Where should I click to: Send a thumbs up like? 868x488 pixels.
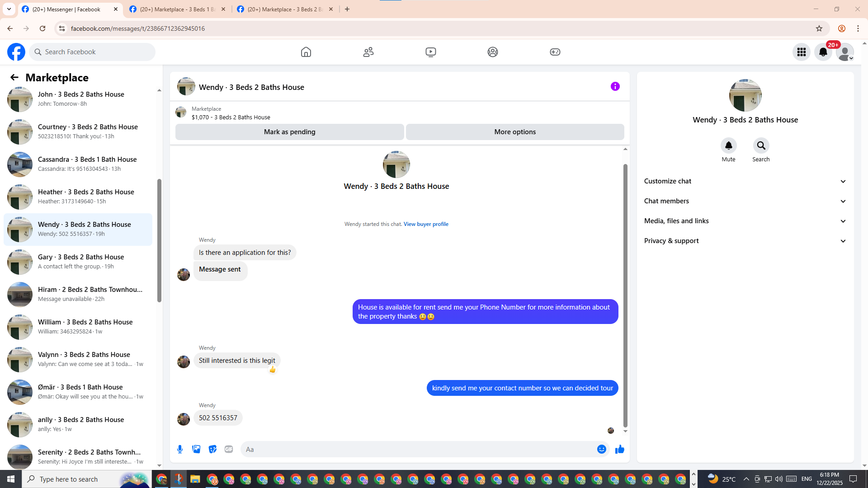click(x=619, y=449)
